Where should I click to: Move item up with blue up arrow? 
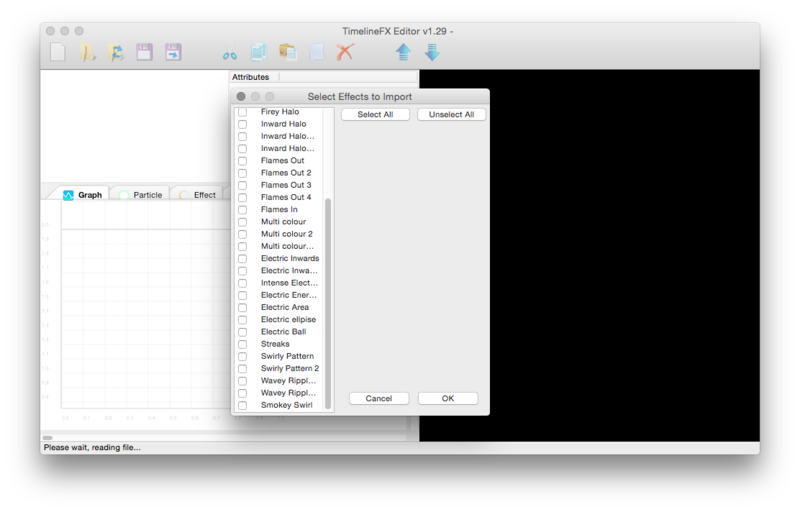click(x=403, y=52)
